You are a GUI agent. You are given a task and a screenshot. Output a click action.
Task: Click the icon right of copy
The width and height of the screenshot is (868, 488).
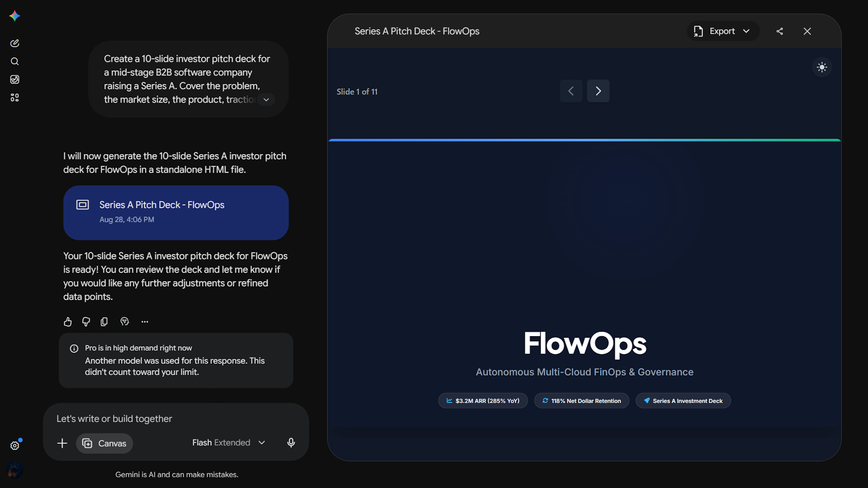[x=125, y=322]
